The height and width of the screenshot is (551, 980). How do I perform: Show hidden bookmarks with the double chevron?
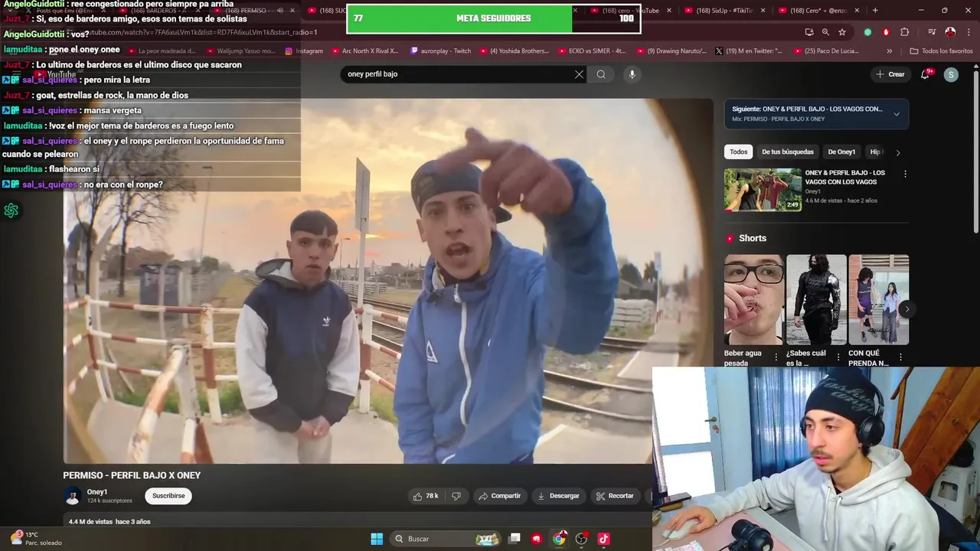[x=889, y=51]
